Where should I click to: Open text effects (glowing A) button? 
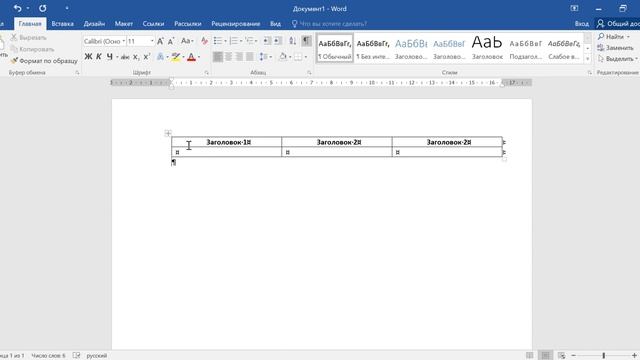tap(160, 57)
